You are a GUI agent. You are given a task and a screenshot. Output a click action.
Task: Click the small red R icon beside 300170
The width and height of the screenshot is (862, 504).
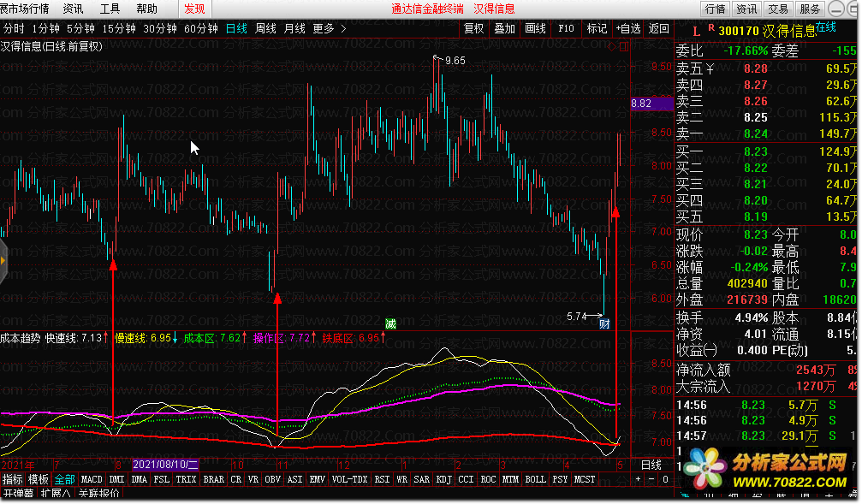click(711, 27)
